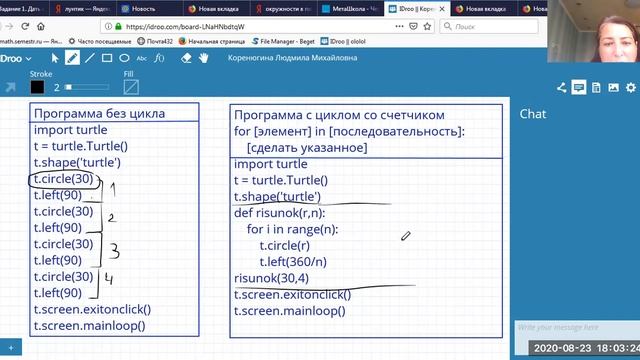Click the webcam video thumbnail
Image resolution: width=640 pixels, height=360 pixels.
[593, 31]
